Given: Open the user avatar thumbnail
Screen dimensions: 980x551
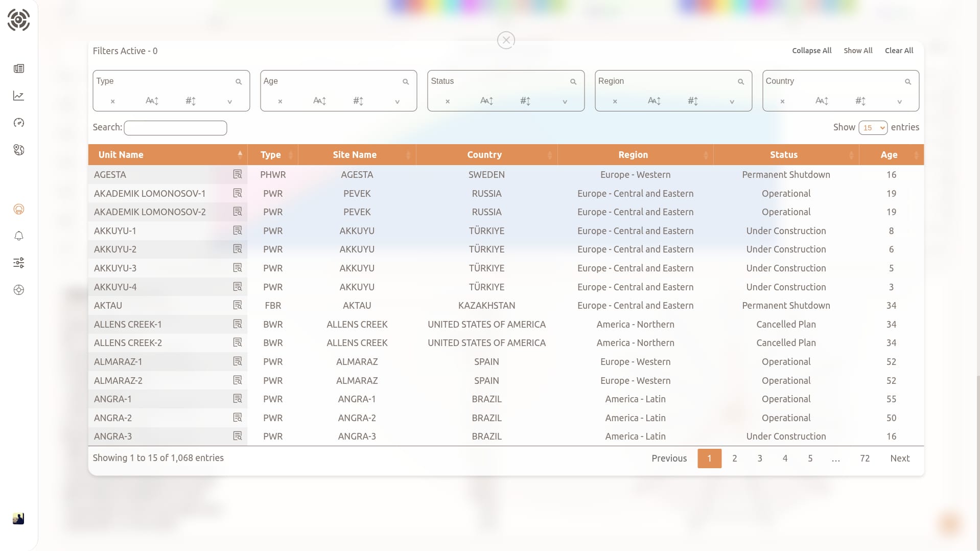Looking at the screenshot, I should (18, 519).
